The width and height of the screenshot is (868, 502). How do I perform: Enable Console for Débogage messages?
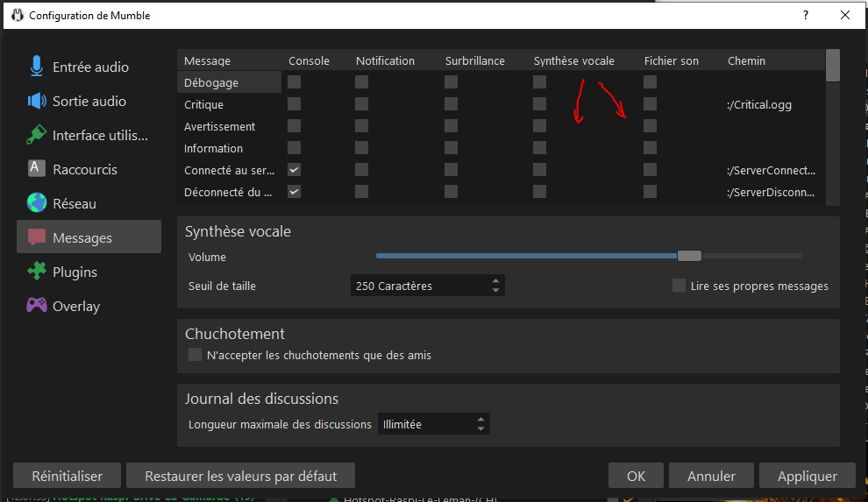tap(294, 81)
